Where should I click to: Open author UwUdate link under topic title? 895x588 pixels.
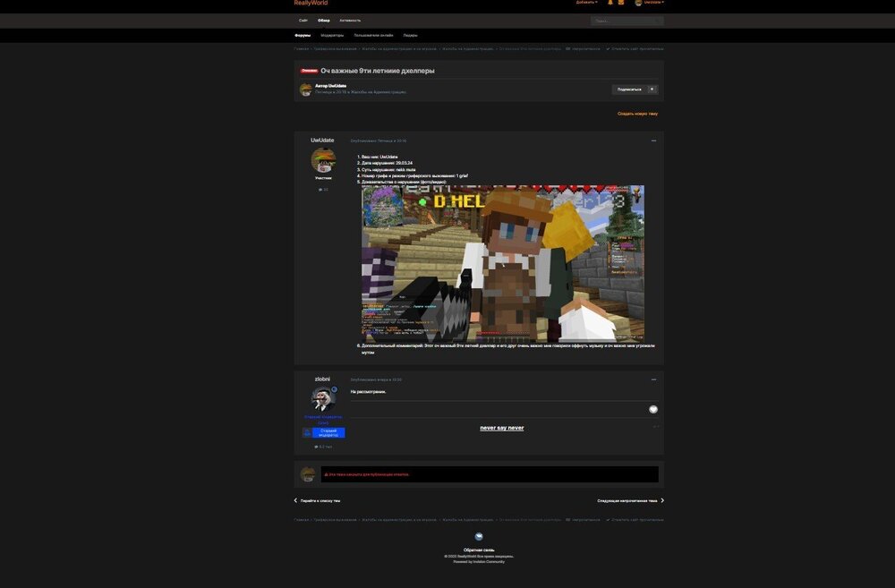point(337,86)
